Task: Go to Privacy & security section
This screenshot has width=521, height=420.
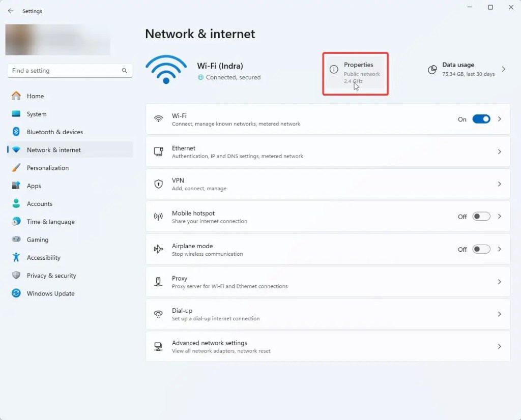Action: coord(51,276)
